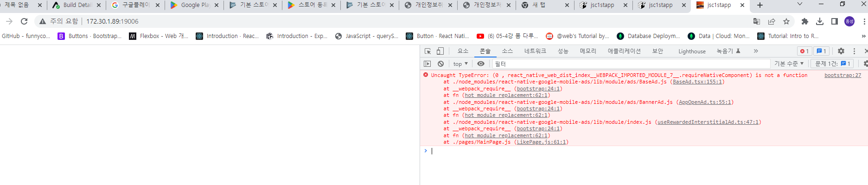
Task: Show the console sidebar panel
Action: click(x=428, y=64)
